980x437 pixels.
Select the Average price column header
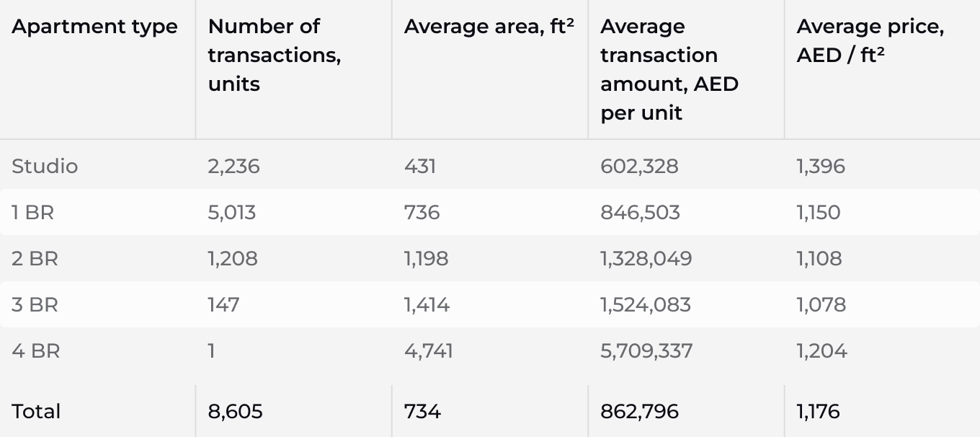pos(870,41)
